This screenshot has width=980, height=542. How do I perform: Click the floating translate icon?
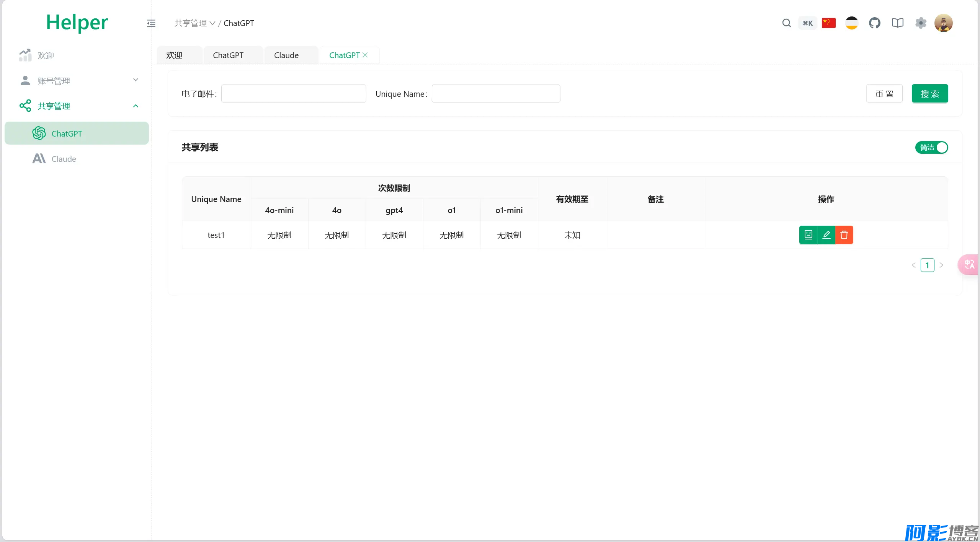(x=969, y=264)
